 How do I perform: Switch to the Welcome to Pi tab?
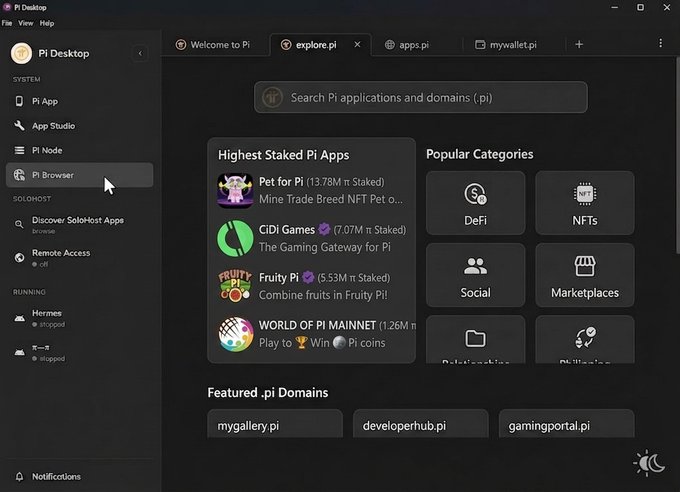[215, 45]
